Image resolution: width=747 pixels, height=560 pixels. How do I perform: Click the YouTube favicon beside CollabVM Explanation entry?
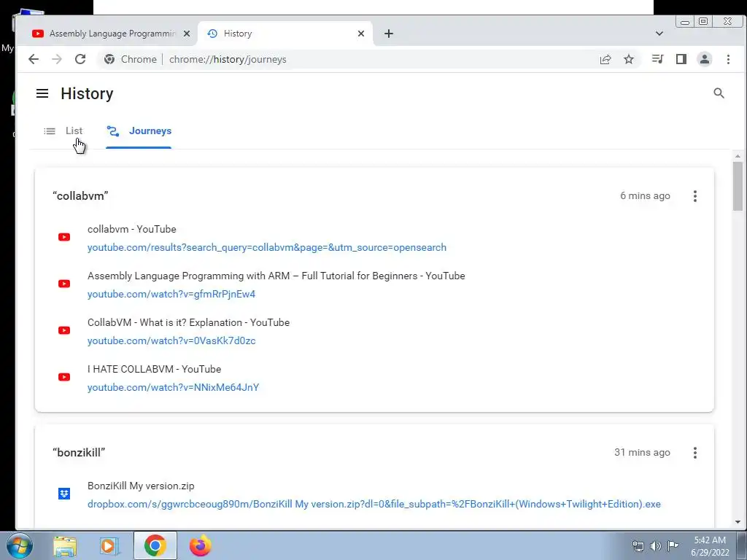[64, 330]
